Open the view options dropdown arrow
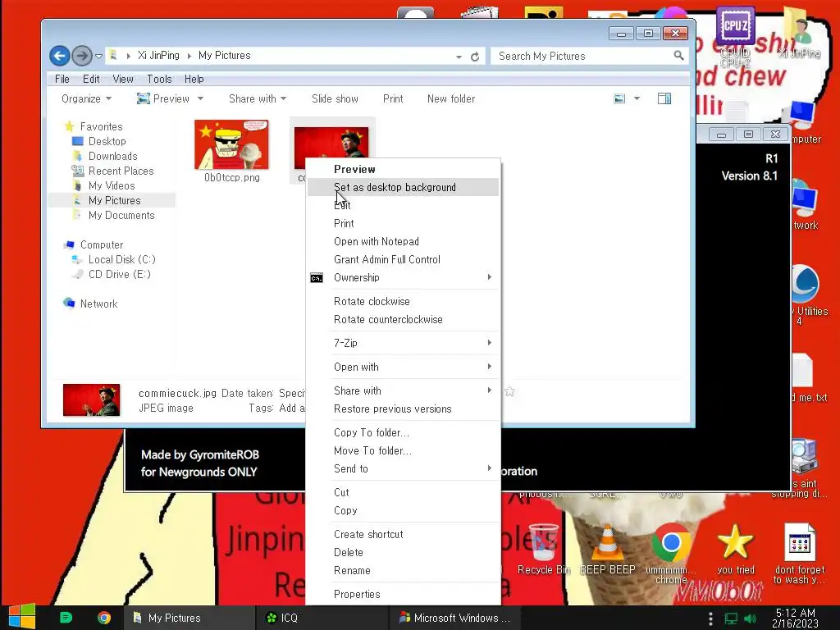This screenshot has height=630, width=840. pyautogui.click(x=637, y=98)
